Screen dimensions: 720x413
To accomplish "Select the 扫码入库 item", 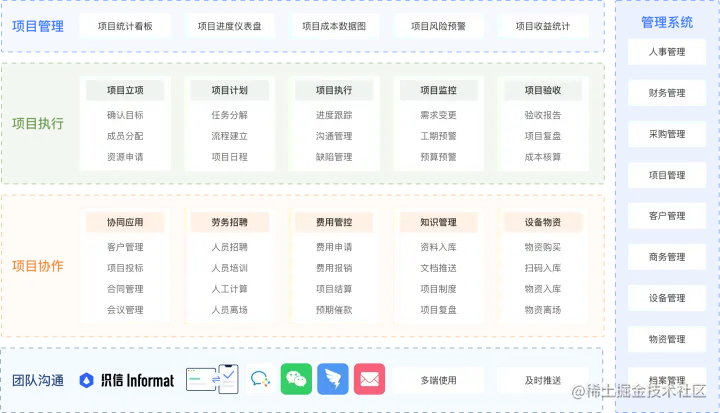I will coord(543,268).
